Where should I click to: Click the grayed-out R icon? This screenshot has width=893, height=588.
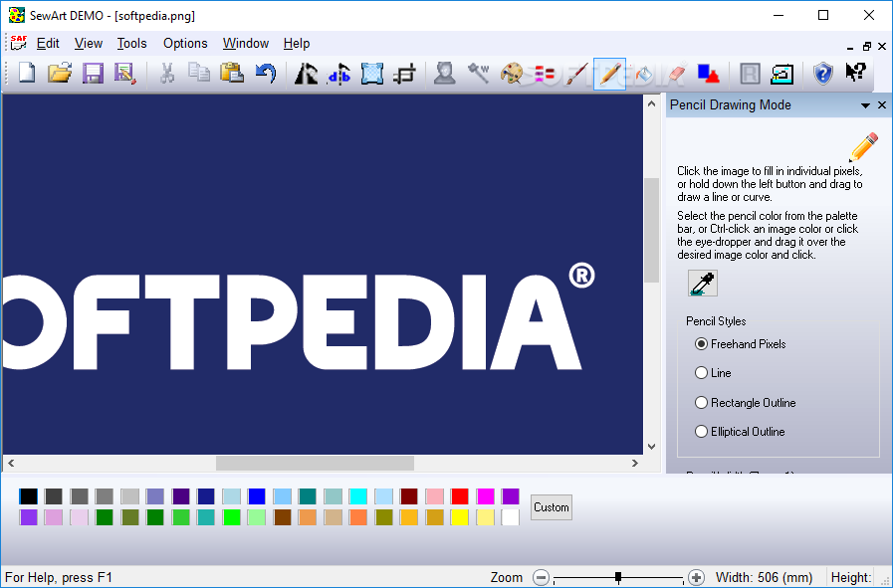(x=750, y=74)
